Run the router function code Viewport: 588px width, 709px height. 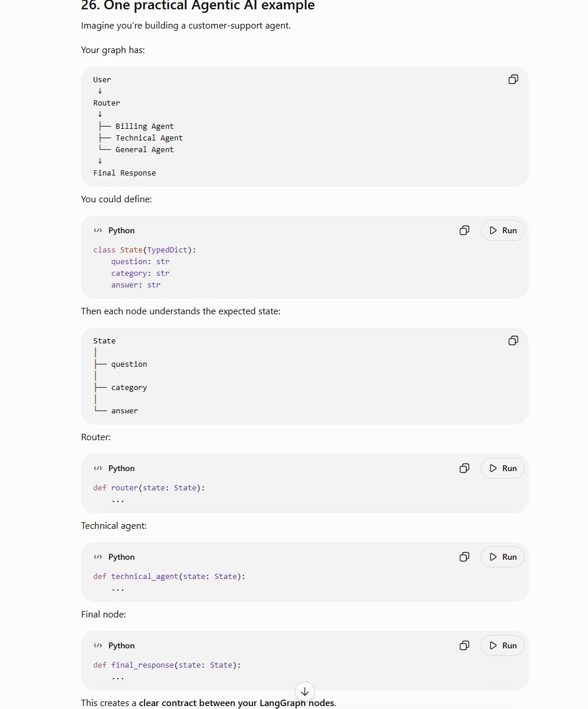click(502, 468)
